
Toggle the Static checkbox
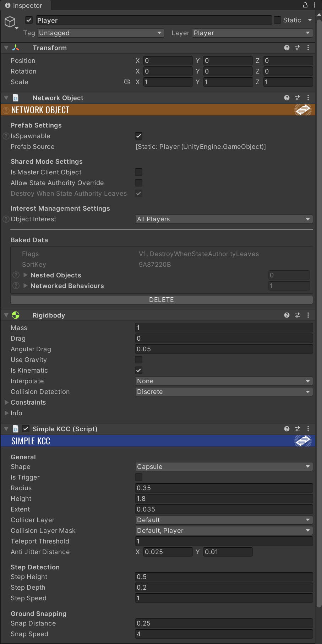278,20
